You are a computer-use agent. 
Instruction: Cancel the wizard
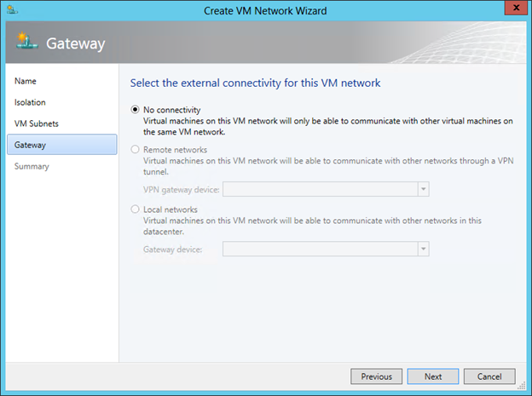pos(489,376)
